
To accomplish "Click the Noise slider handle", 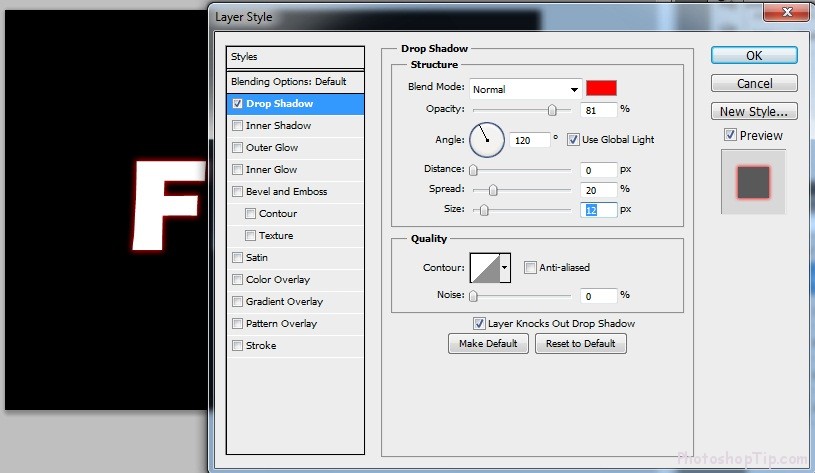I will tap(473, 296).
